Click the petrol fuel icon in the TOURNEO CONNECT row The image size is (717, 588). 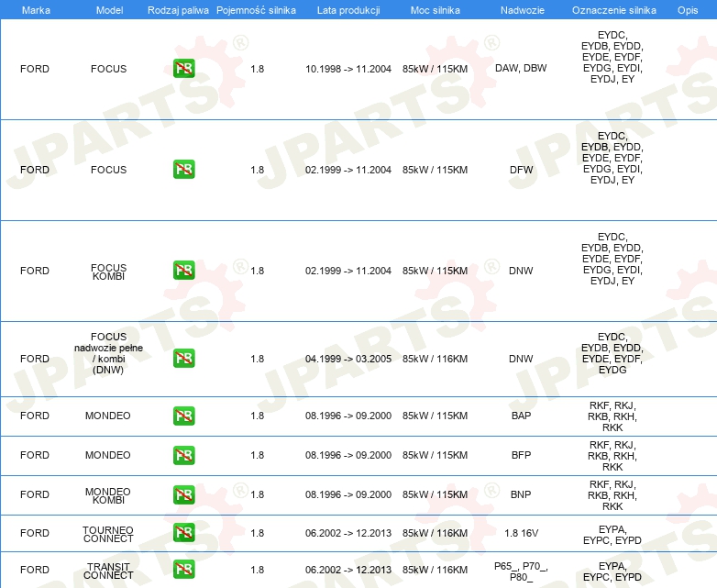pos(183,533)
